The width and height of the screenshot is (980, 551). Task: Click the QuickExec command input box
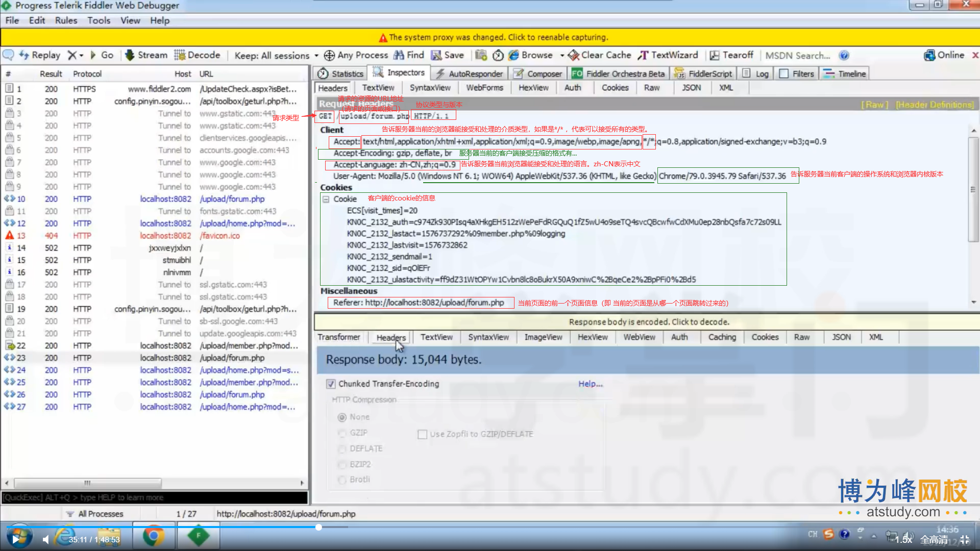click(154, 497)
